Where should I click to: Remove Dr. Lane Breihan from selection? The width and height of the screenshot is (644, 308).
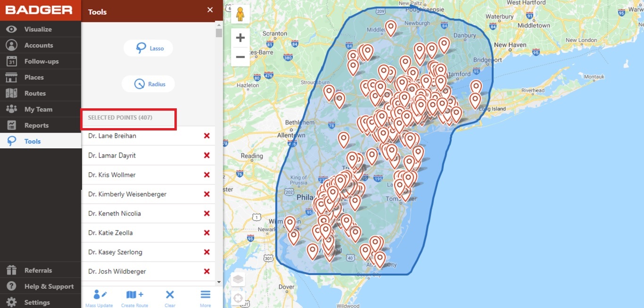(x=206, y=136)
